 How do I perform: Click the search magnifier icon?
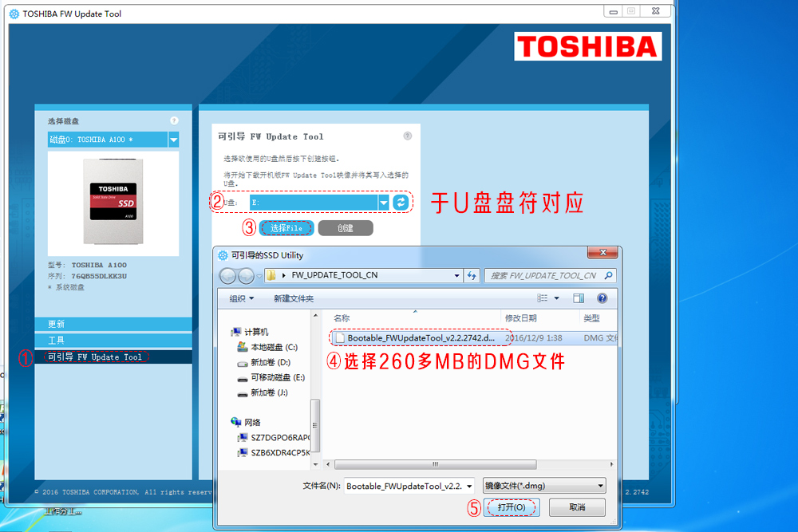point(609,276)
